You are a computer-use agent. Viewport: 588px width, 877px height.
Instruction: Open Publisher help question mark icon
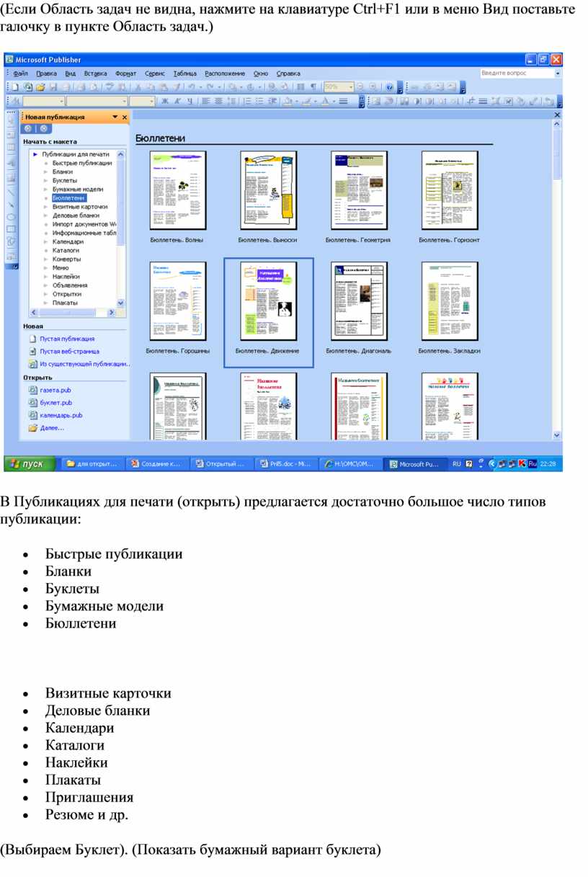coord(390,87)
